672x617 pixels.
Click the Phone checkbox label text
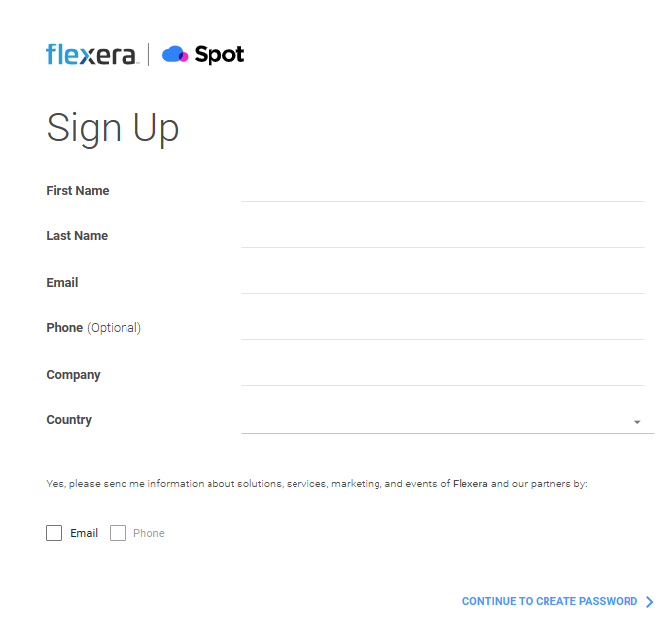(x=149, y=533)
